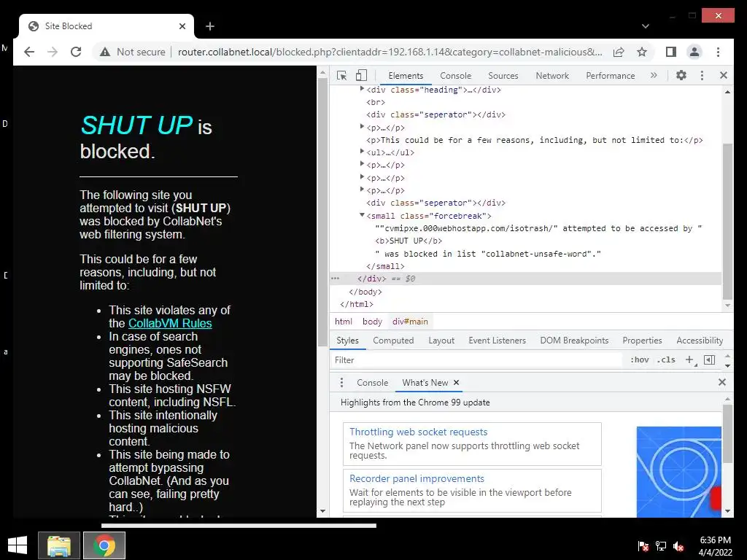Open the Styles pane tab
The image size is (747, 560).
click(347, 341)
